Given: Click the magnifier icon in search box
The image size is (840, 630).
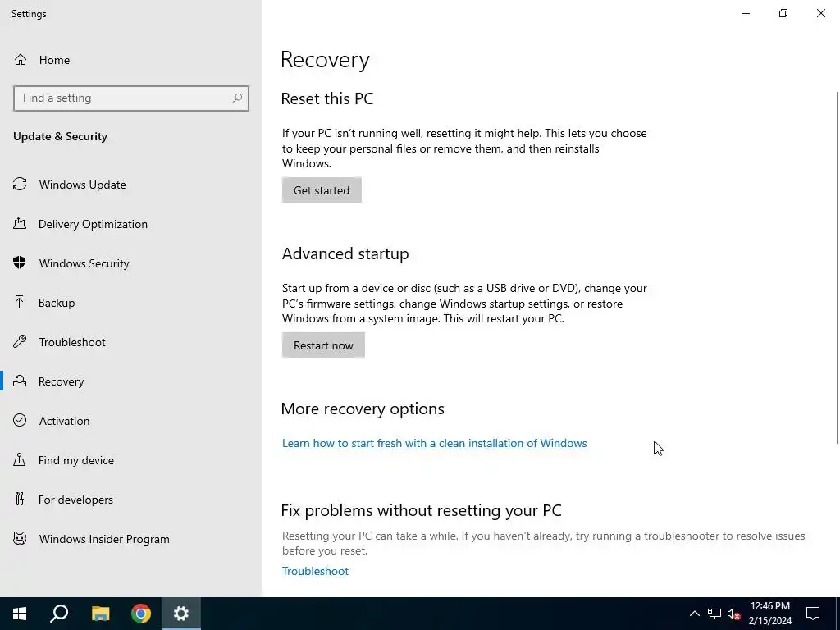Looking at the screenshot, I should pos(237,98).
